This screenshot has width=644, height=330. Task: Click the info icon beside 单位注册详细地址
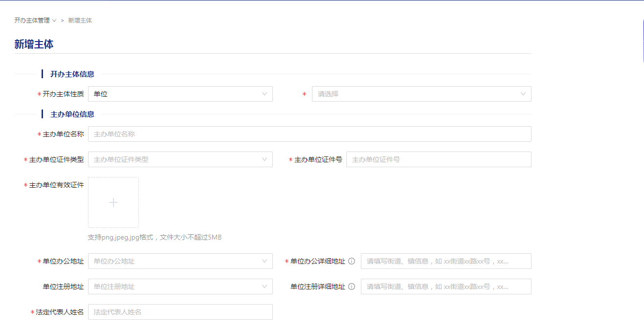352,286
